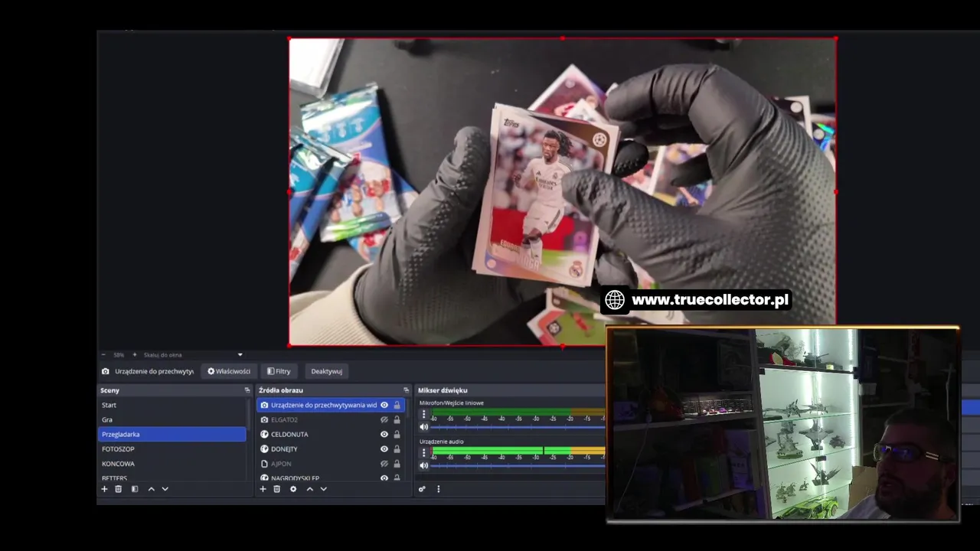Move selected source up in Źródła obrazu
Viewport: 980px width, 551px height.
pyautogui.click(x=309, y=489)
